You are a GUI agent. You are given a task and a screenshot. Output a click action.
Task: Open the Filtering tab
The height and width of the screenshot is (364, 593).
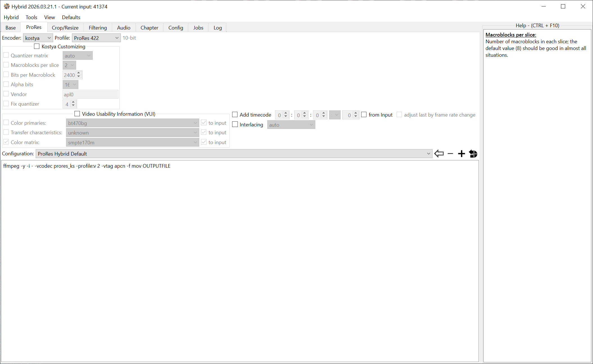pyautogui.click(x=98, y=28)
